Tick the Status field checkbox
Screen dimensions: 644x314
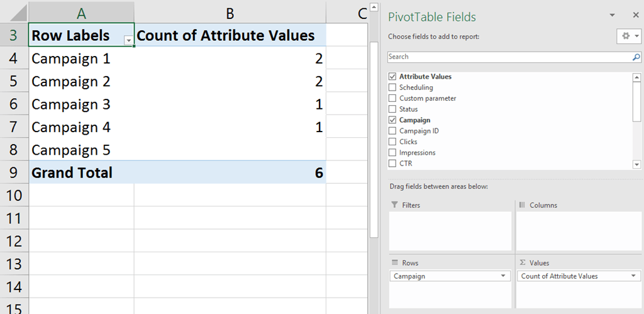393,109
